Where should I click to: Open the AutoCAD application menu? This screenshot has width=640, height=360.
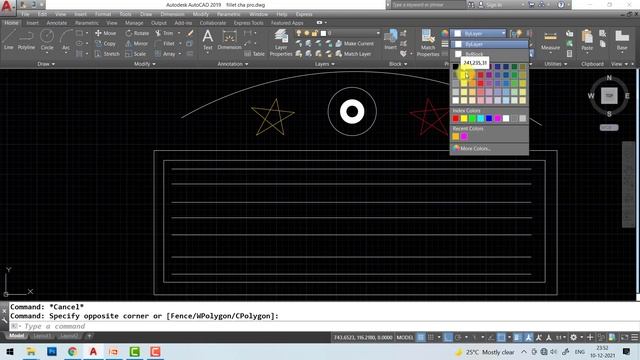[x=7, y=7]
